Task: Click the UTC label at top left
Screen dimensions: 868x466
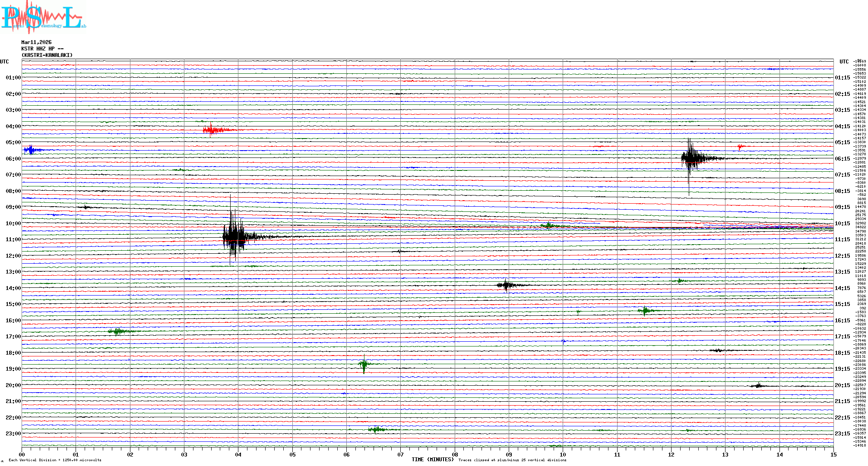Action: tap(4, 62)
